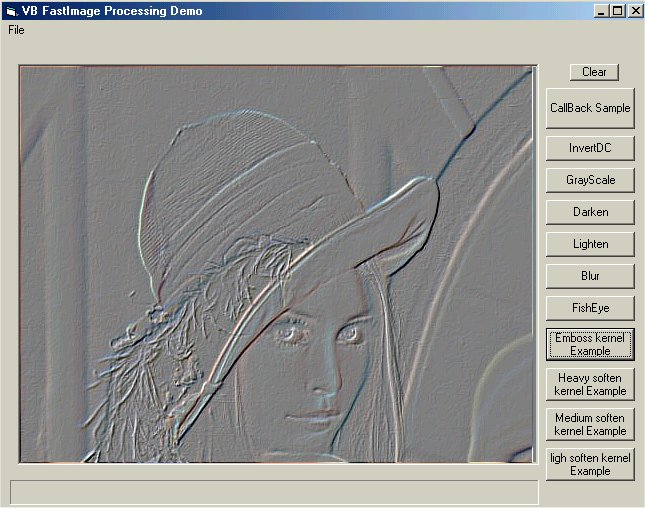Viewport: 645px width, 508px height.
Task: Run the CallBack Sample button
Action: click(590, 108)
